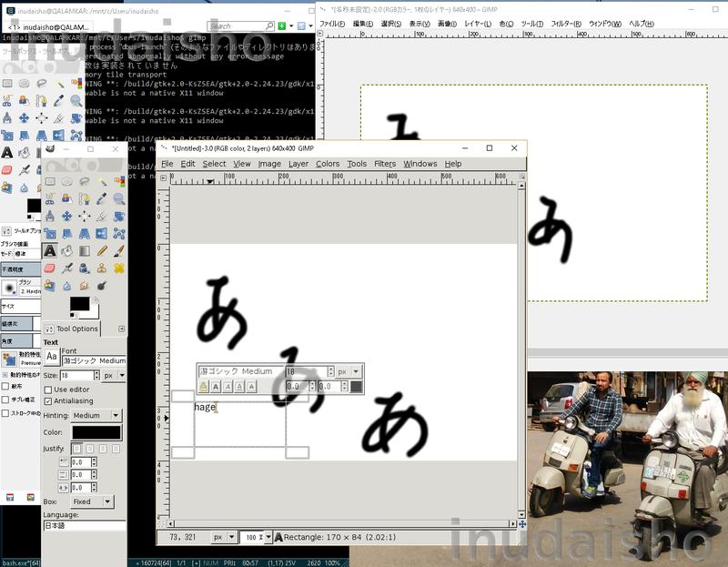Select the Shear tool in the front toolbox
The height and width of the screenshot is (567, 728).
point(67,234)
